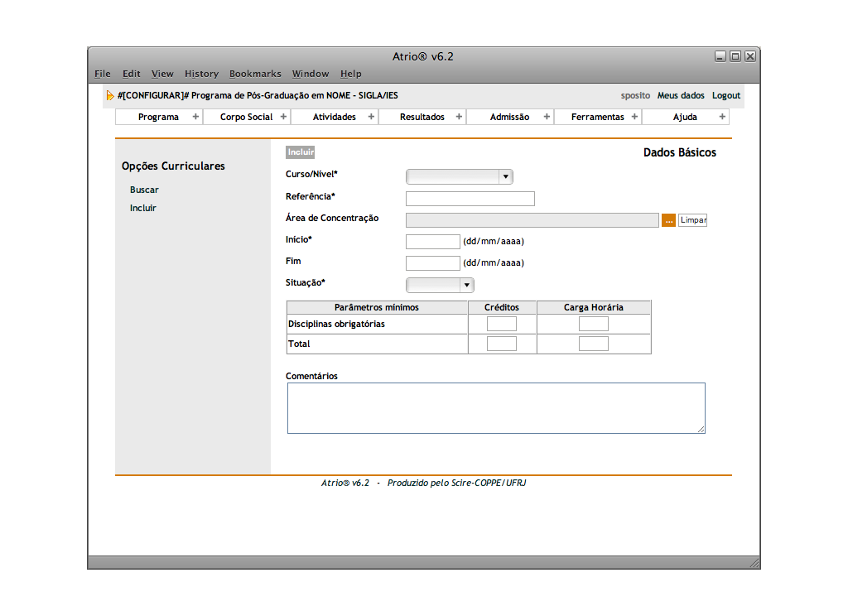Open the plus icon beside Admissão

[x=547, y=117]
